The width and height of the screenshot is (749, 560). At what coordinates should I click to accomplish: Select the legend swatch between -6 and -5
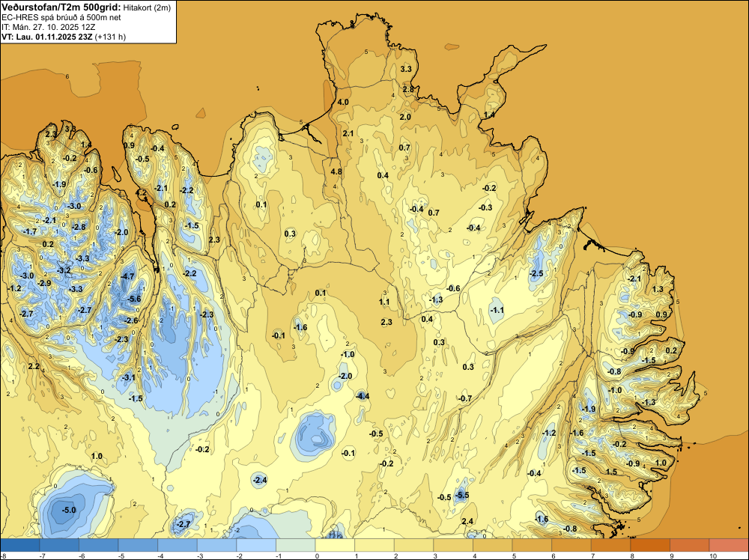click(x=99, y=545)
